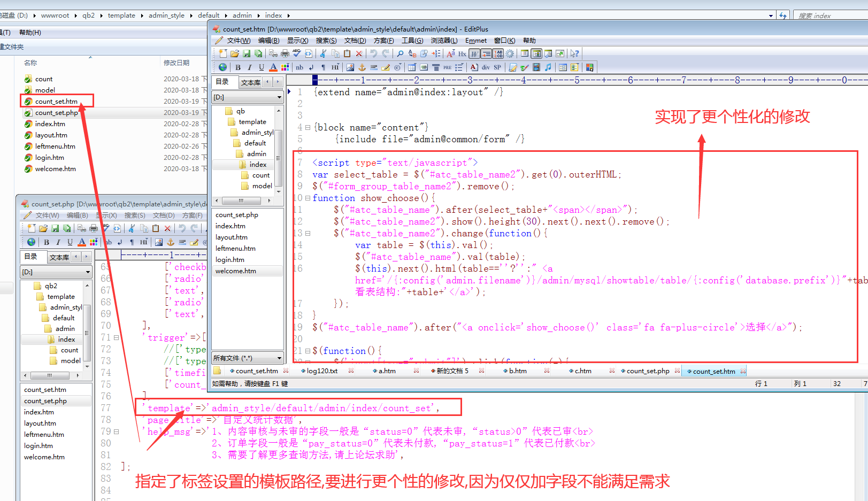Open the Emmet menu
868x501 pixels.
pyautogui.click(x=475, y=41)
